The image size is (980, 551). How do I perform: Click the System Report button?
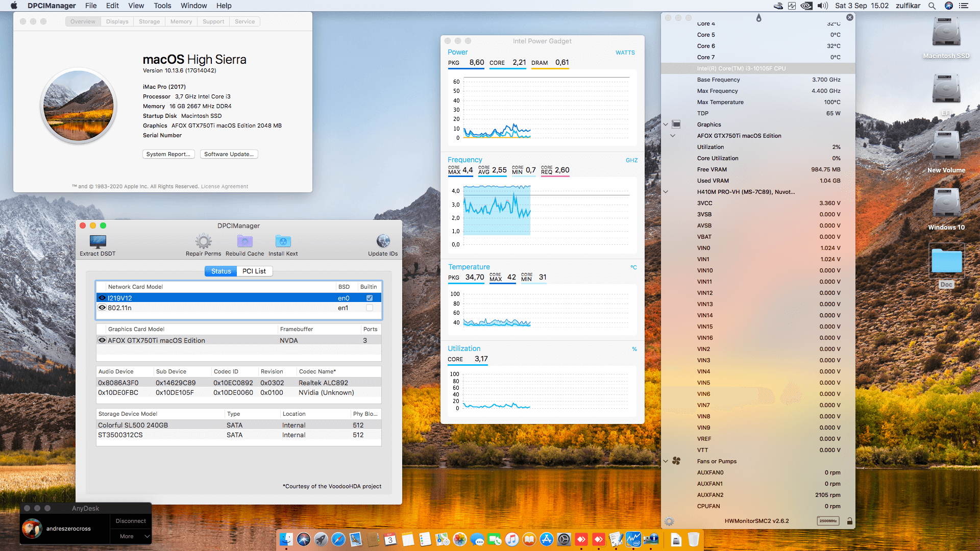click(168, 154)
